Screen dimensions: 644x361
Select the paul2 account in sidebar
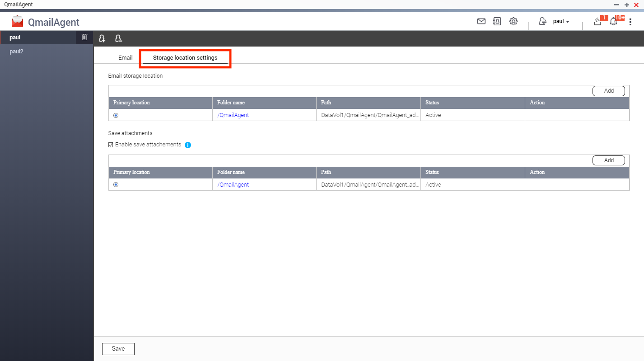pos(17,52)
